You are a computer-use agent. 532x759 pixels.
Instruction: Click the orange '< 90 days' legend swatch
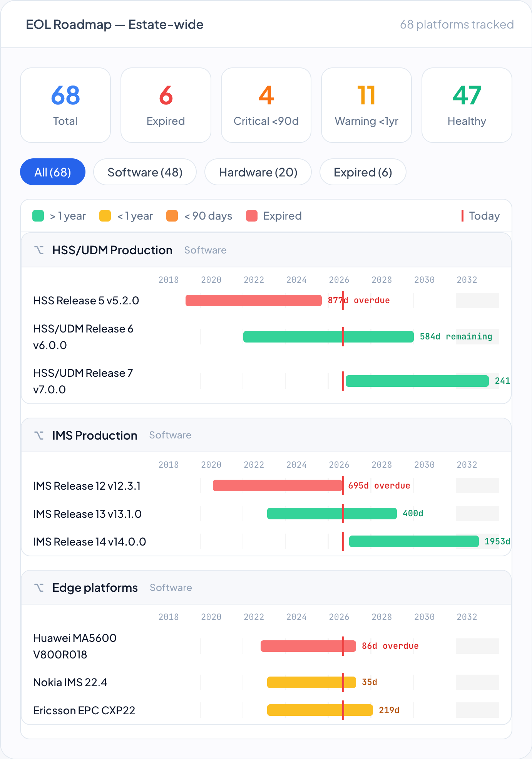[172, 216]
